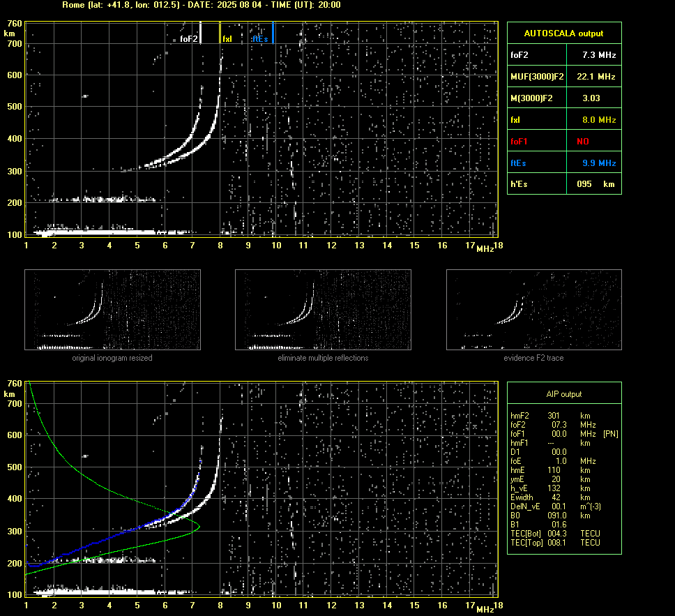Click the 'original ionogram resized' caption

(112, 358)
